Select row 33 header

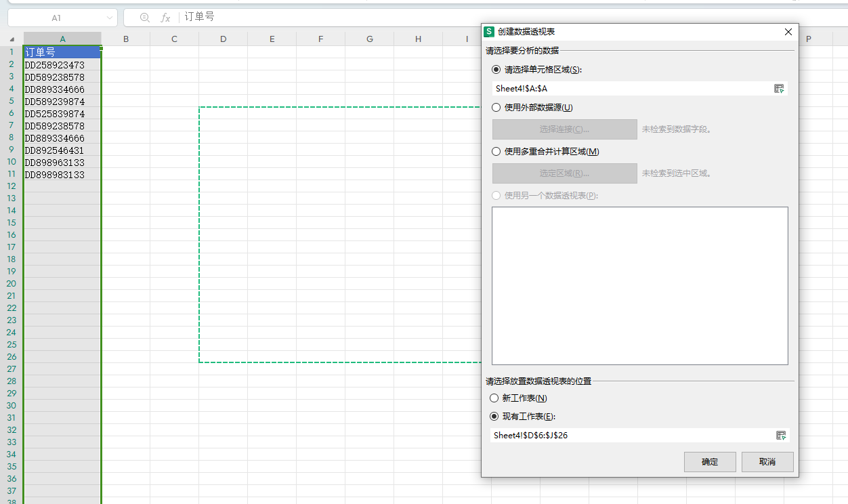tap(12, 442)
